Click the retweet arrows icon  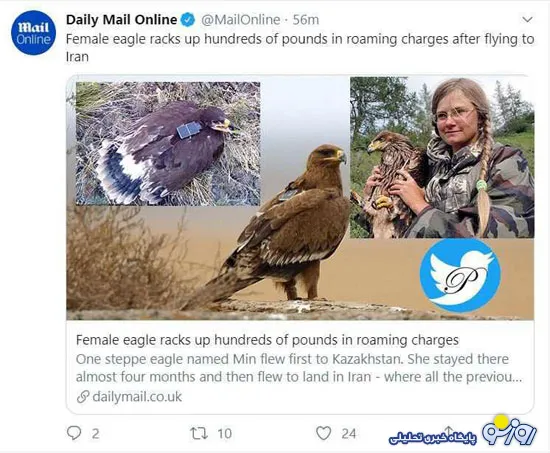pos(199,434)
